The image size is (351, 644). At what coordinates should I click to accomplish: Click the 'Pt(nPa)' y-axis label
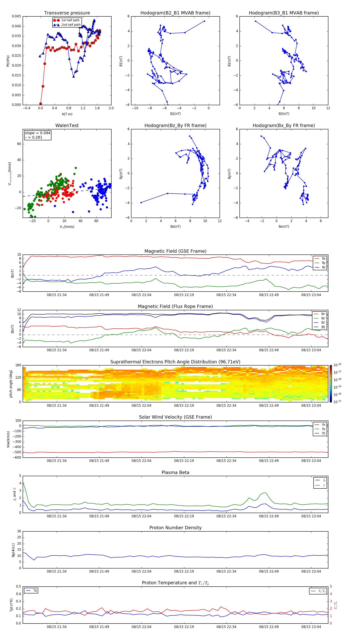coord(8,61)
